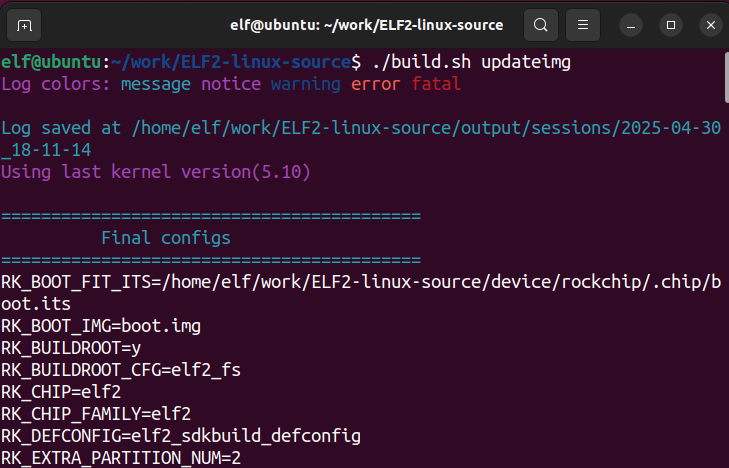
Task: Click the RK_EXTRA_PARTITION_NUM=2 line
Action: [x=121, y=458]
